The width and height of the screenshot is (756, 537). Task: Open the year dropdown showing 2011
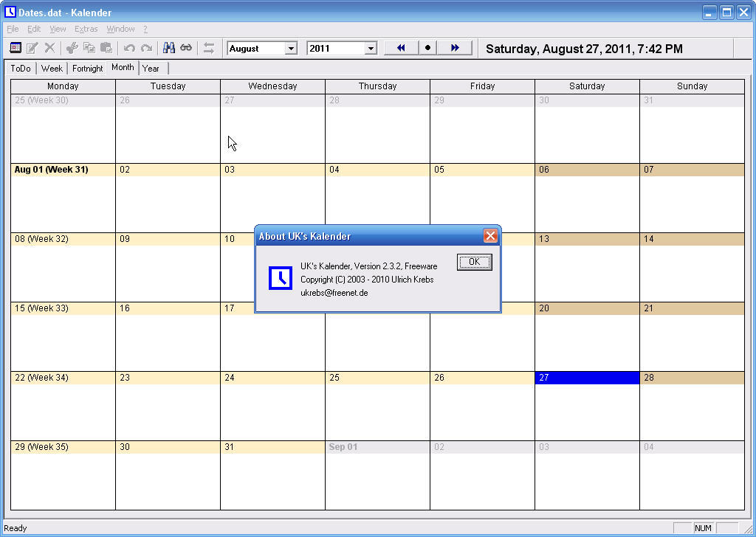371,49
